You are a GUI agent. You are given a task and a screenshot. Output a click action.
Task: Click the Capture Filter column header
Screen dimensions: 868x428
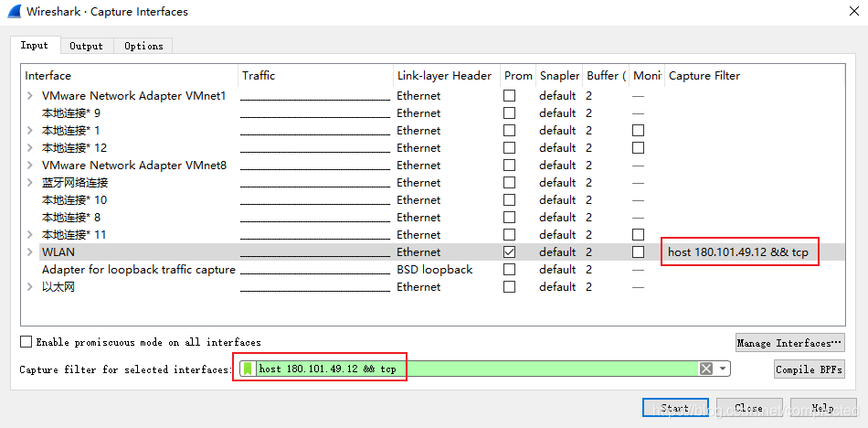(x=755, y=76)
